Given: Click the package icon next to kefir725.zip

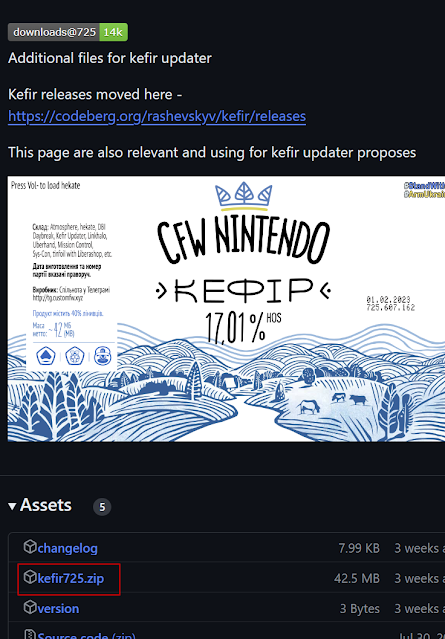Looking at the screenshot, I should tap(30, 577).
